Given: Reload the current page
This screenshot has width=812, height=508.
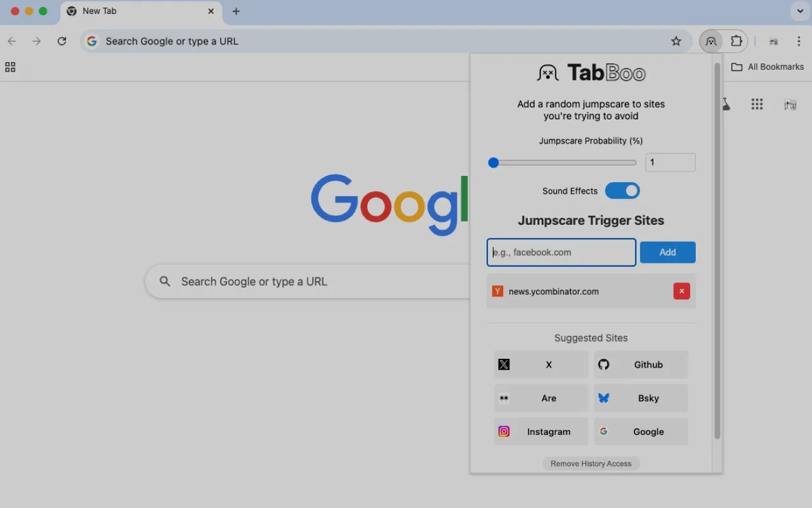Looking at the screenshot, I should (62, 41).
